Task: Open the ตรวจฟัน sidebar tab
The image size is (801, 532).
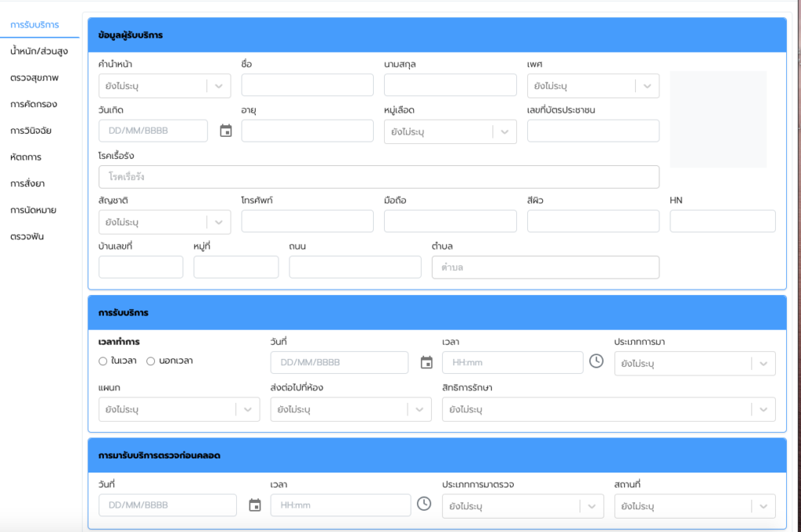Action: (x=27, y=236)
